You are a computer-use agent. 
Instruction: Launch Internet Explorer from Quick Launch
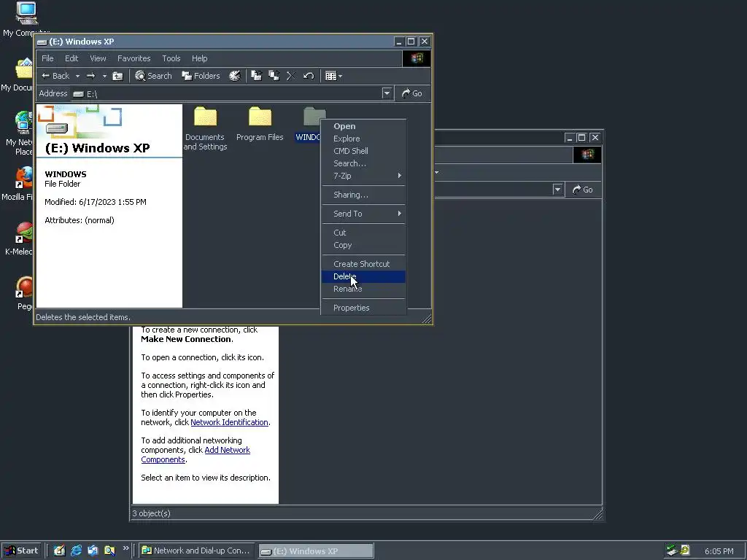click(x=76, y=551)
